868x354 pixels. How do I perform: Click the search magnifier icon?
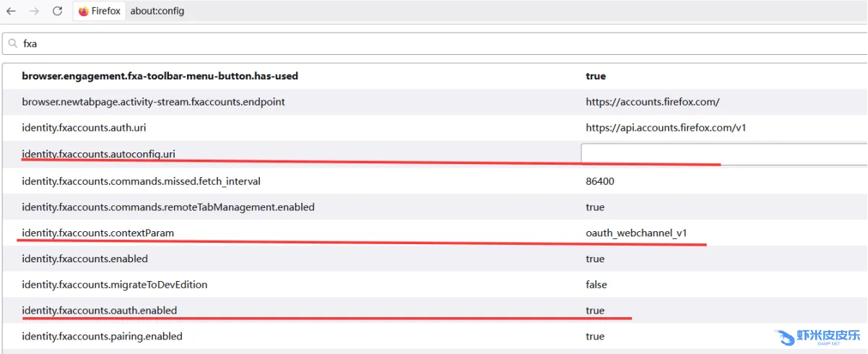point(12,43)
